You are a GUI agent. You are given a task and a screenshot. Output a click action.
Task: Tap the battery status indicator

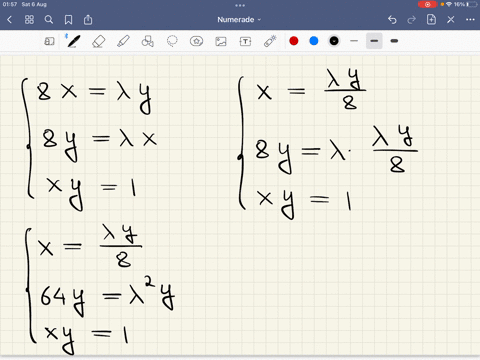(472, 4)
